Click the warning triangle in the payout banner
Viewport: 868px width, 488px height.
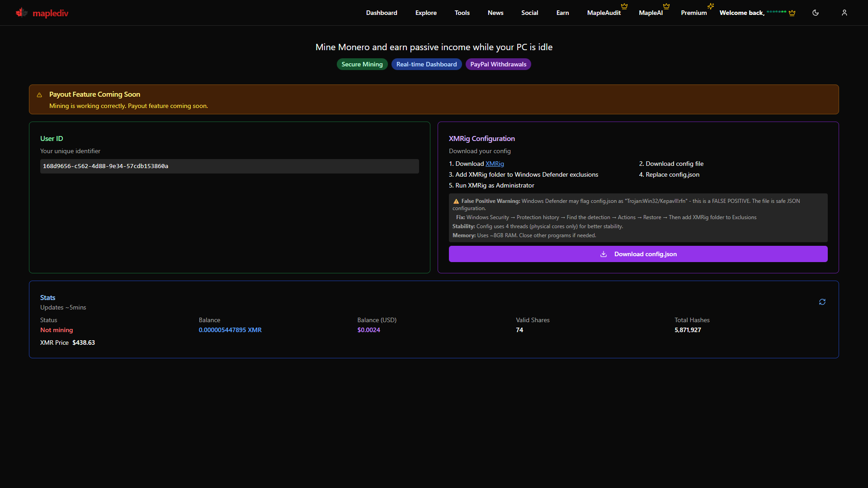pyautogui.click(x=39, y=95)
